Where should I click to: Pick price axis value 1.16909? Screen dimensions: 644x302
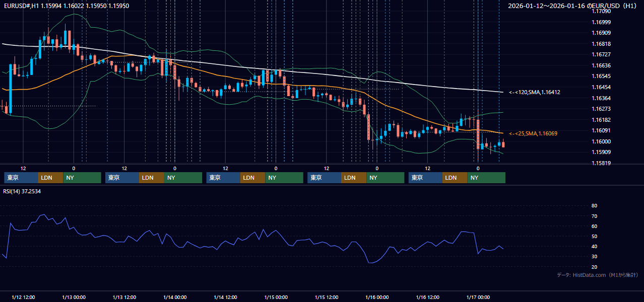(x=601, y=33)
